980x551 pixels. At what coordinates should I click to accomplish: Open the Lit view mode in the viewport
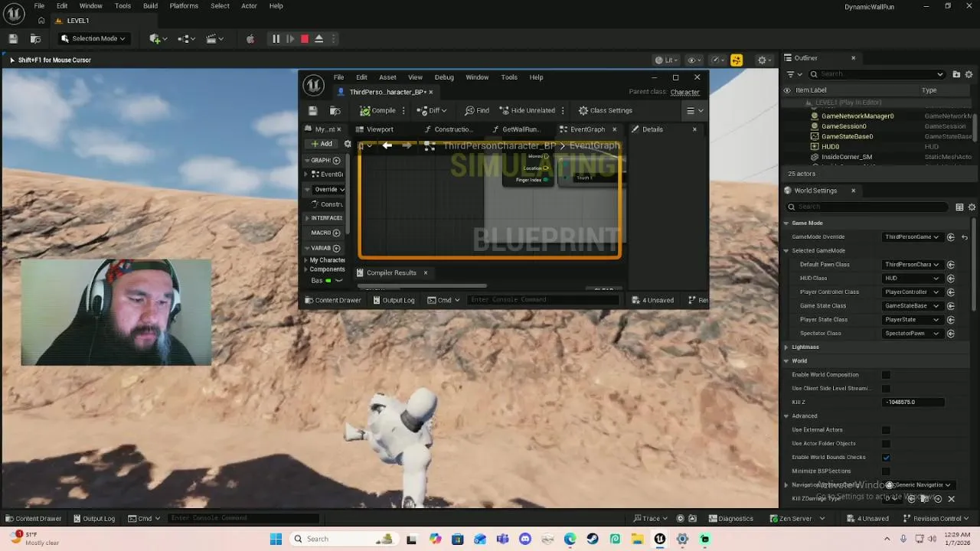(668, 60)
